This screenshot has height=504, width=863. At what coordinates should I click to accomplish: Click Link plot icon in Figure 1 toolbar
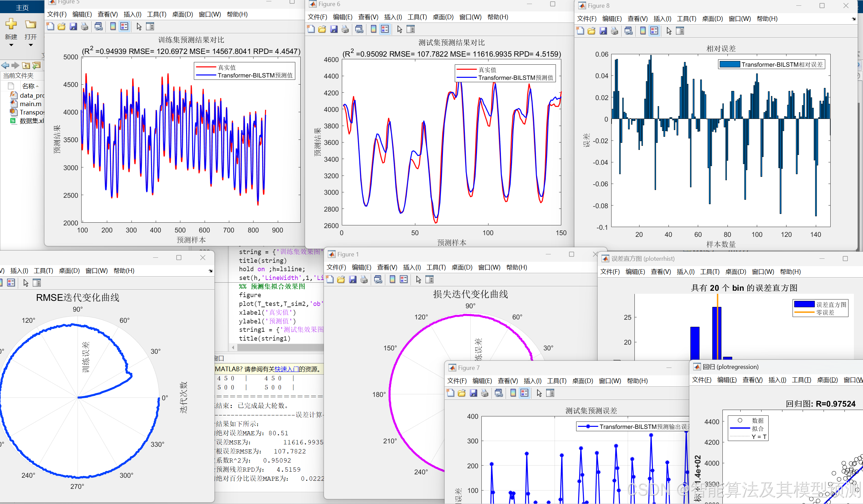click(x=378, y=280)
